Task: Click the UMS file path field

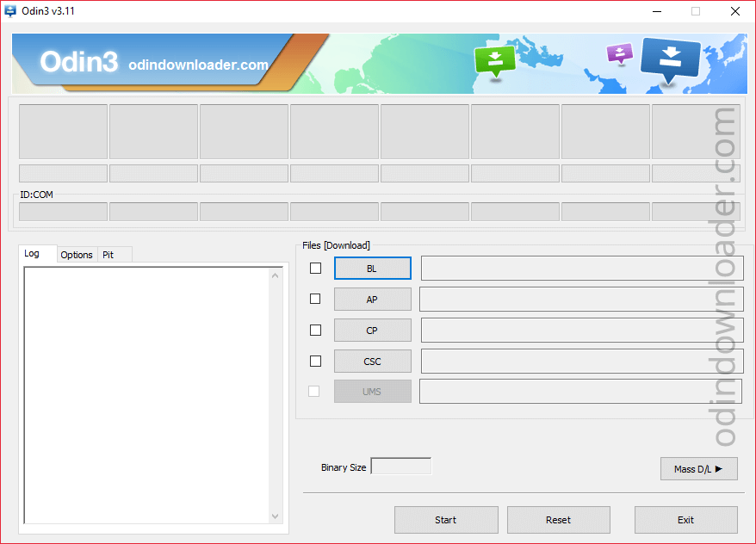Action: pyautogui.click(x=580, y=392)
